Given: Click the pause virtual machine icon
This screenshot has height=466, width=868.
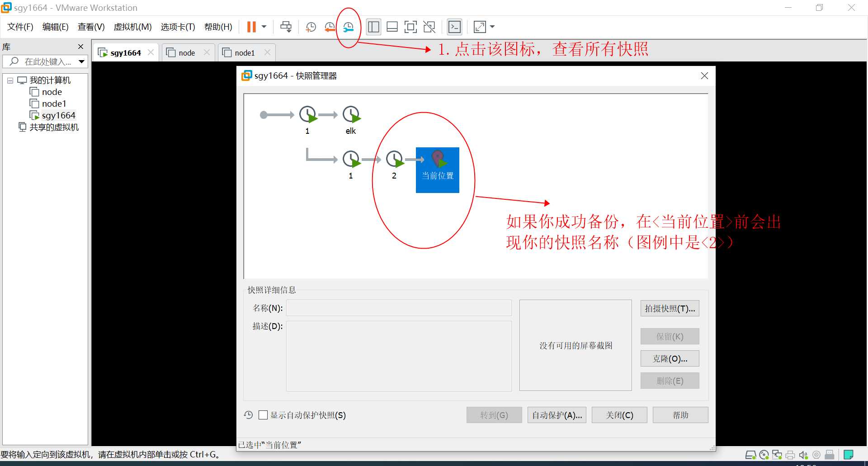Looking at the screenshot, I should pos(251,27).
